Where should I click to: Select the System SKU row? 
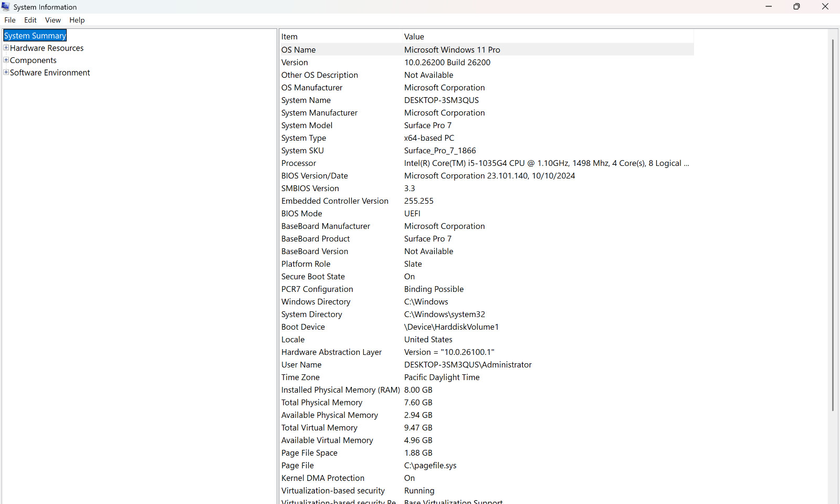click(x=487, y=151)
